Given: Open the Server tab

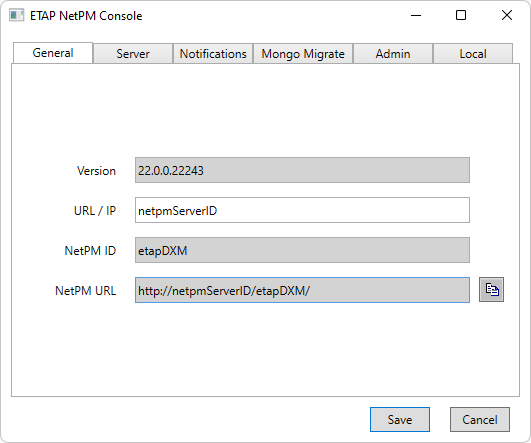Looking at the screenshot, I should point(133,54).
